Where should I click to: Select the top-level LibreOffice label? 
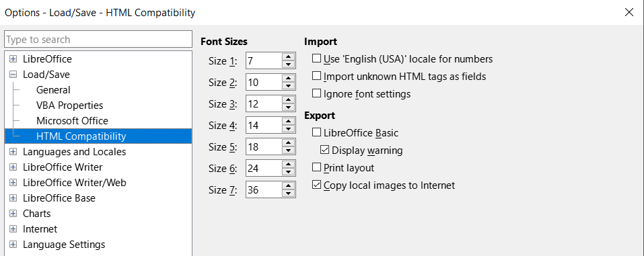(x=47, y=59)
